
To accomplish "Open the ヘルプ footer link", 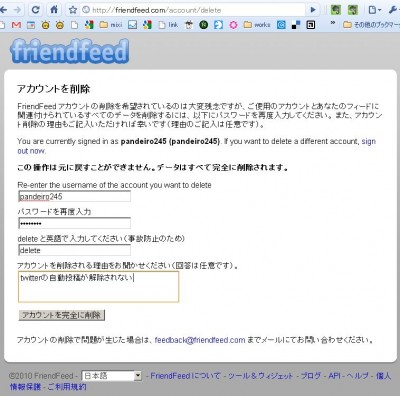I will coord(357,376).
